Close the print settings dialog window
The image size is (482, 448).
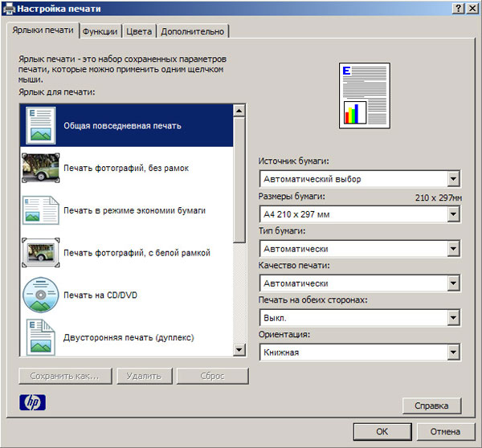(472, 8)
